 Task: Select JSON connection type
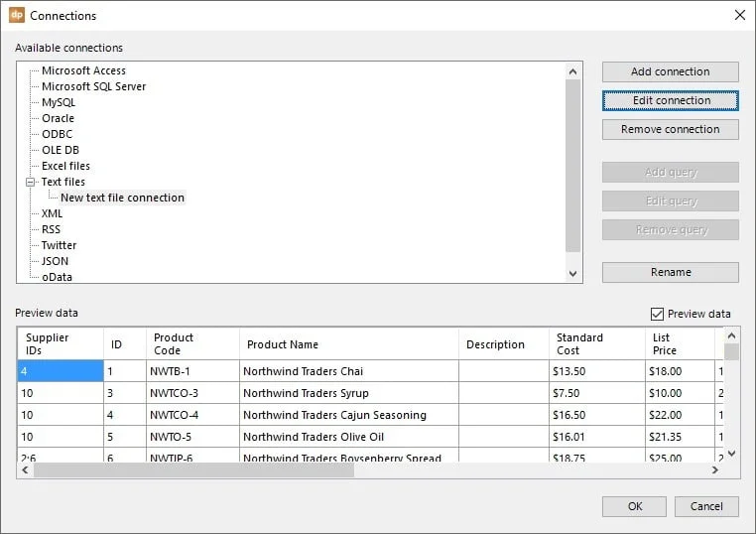55,261
